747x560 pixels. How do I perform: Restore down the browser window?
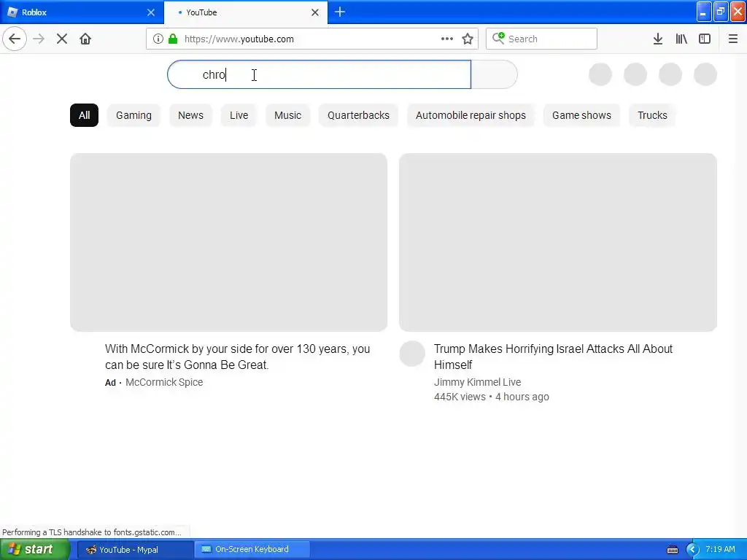(x=721, y=12)
